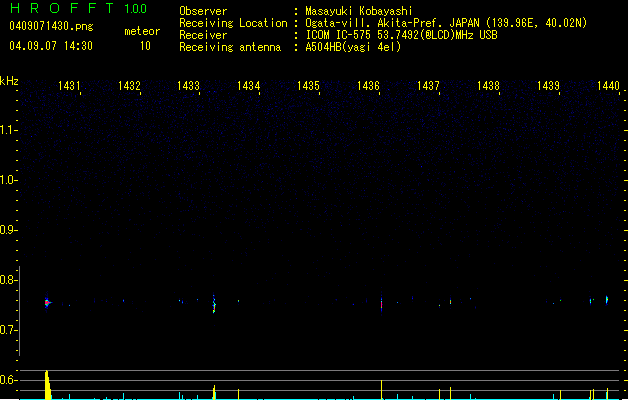The image size is (629, 400).
Task: Click the 1433 time axis marker
Action: (189, 86)
